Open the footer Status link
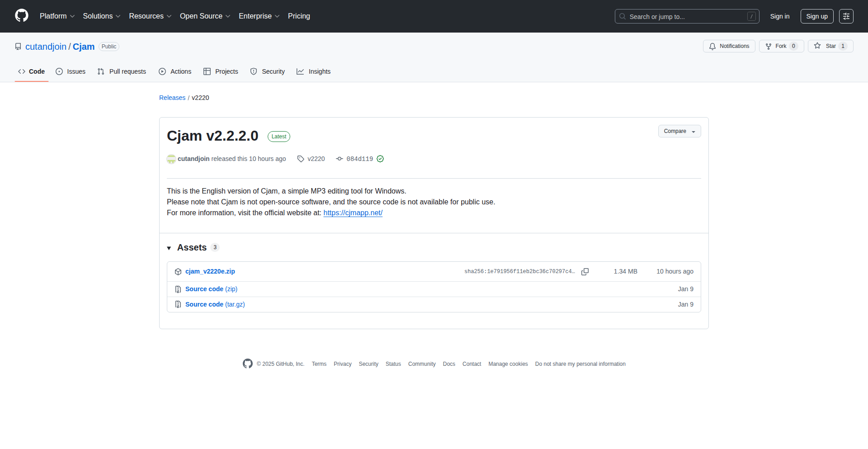Screen dimensions: 868x449 point(393,364)
